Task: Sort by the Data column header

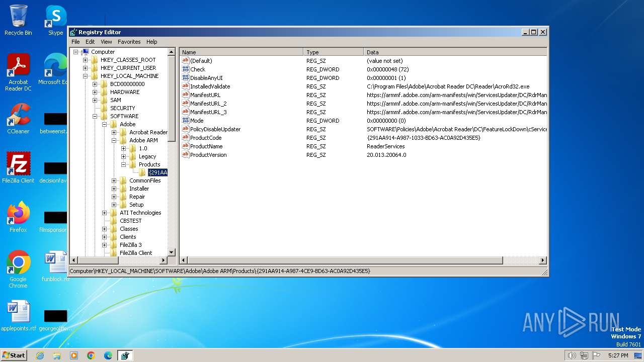Action: coord(455,52)
